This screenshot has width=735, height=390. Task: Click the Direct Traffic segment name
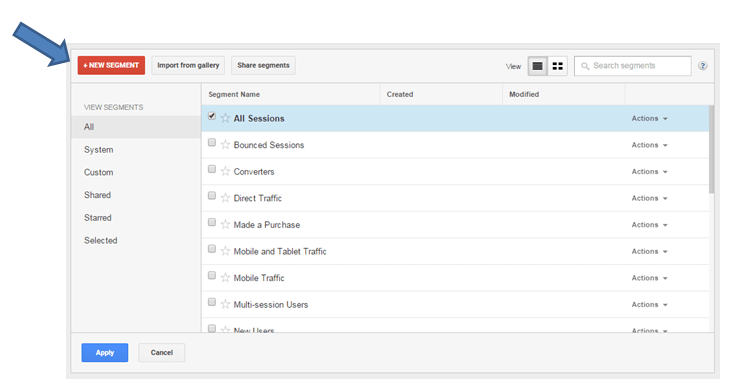[x=257, y=198]
